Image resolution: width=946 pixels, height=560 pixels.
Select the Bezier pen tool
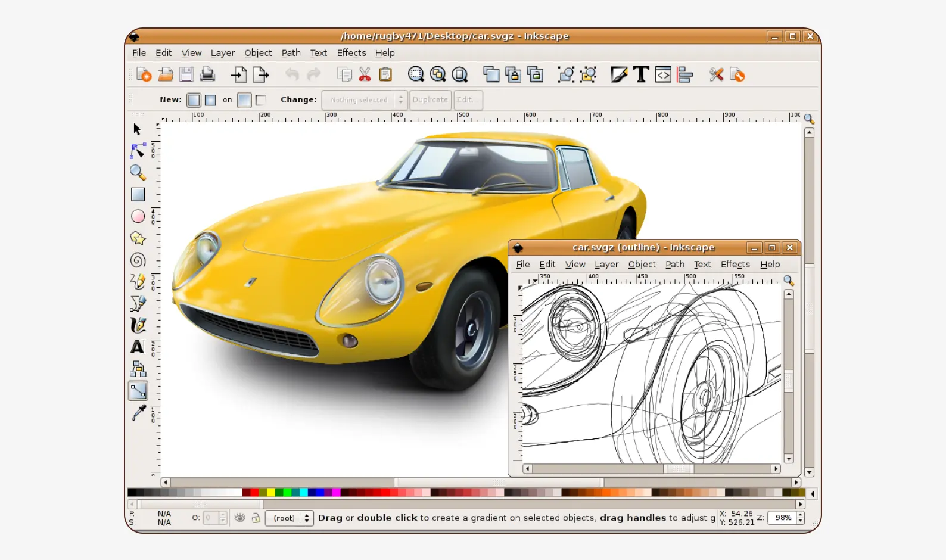click(138, 303)
